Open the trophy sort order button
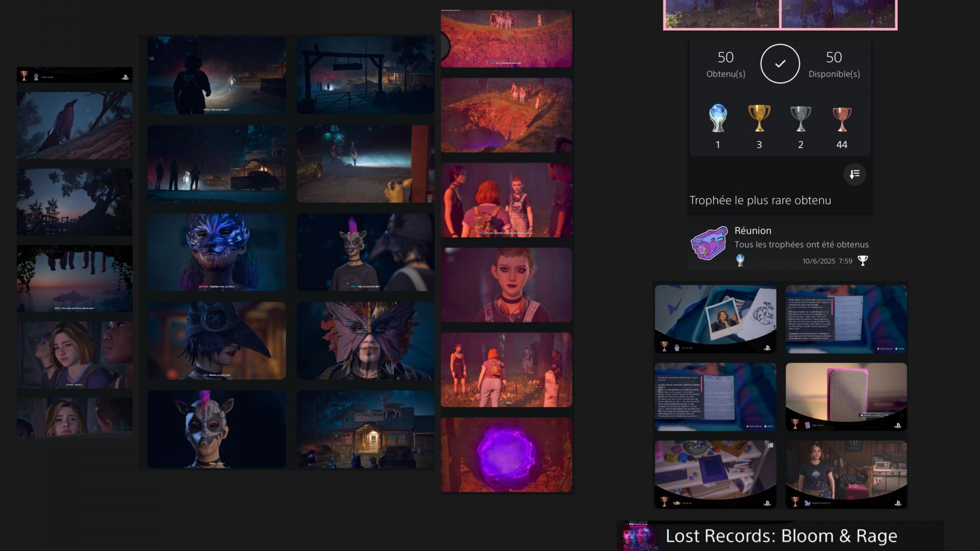The image size is (980, 551). tap(854, 174)
